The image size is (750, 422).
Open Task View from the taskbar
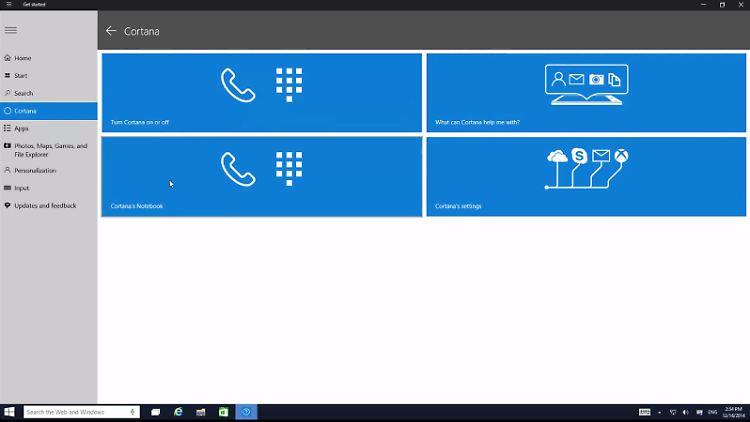pos(156,412)
